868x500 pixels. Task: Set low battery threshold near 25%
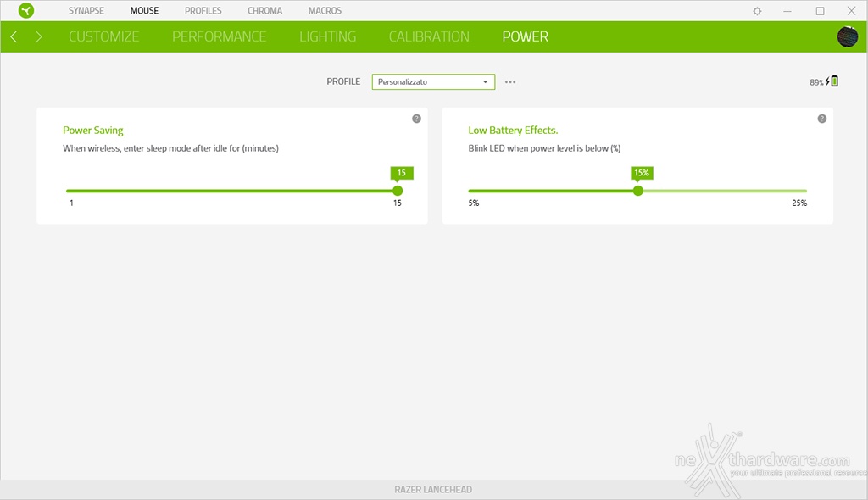[805, 191]
